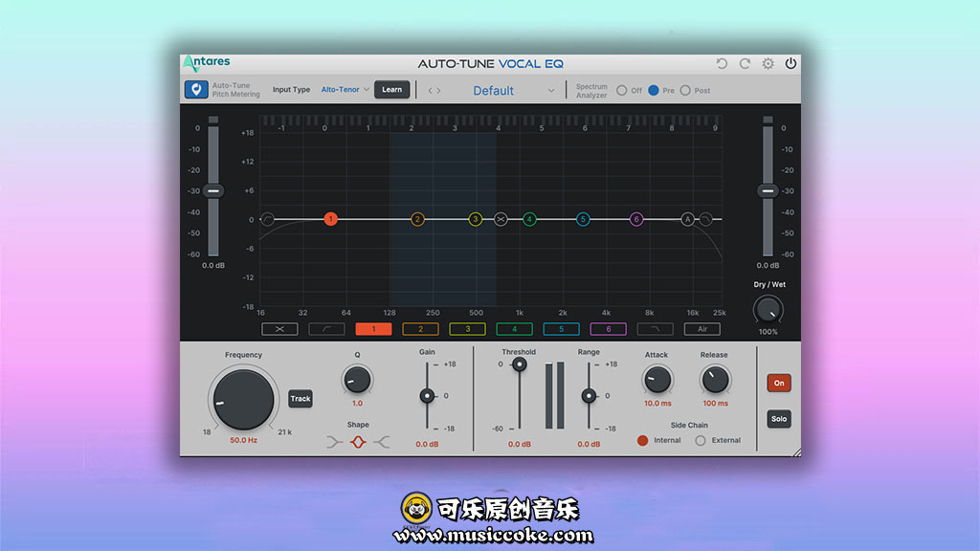Select the high-pass filter band button

point(326,329)
